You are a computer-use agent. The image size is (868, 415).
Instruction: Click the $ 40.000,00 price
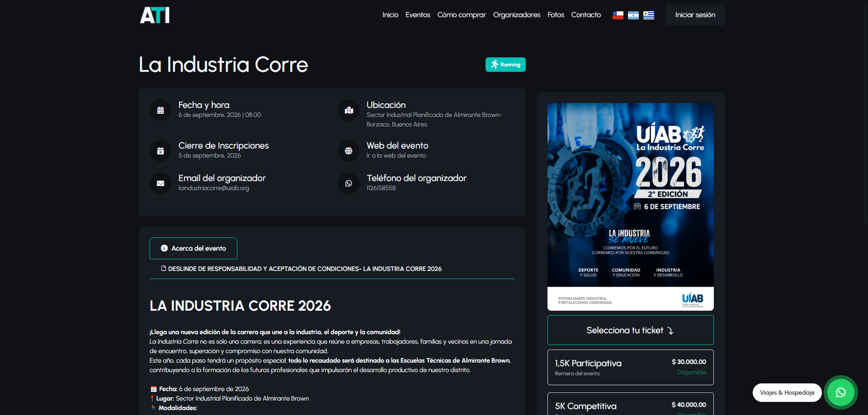(689, 405)
